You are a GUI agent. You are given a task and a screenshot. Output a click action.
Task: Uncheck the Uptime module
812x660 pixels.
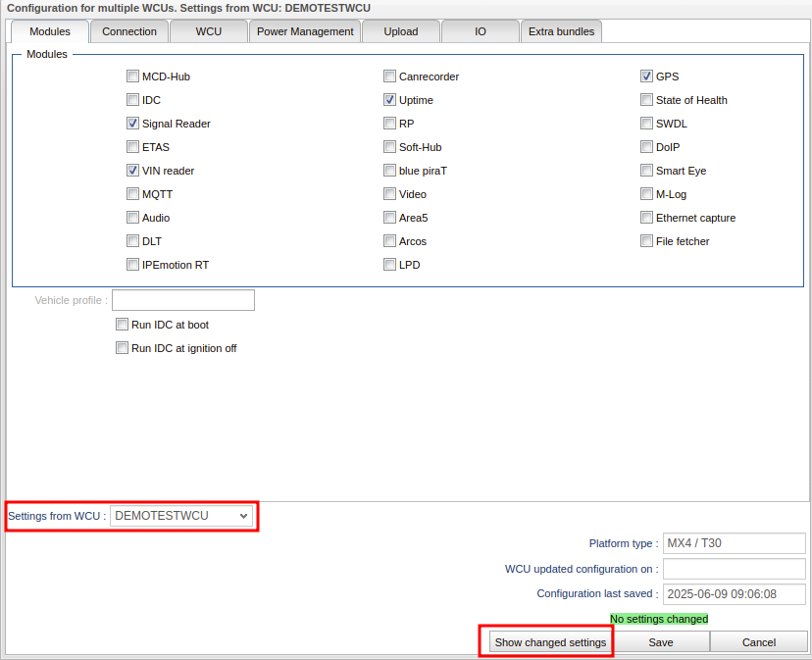(x=390, y=100)
